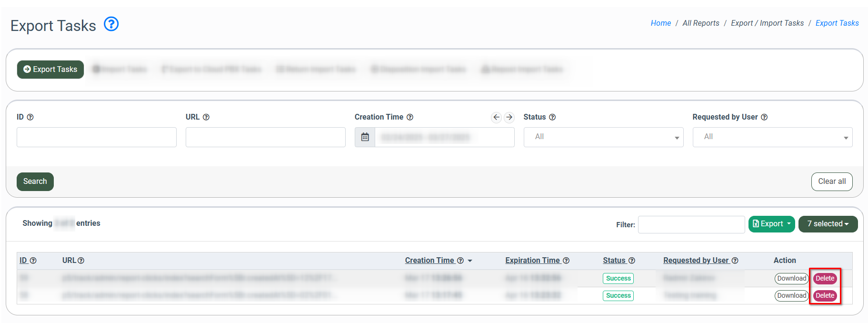Open the calendar date picker icon
Viewport: 868px width, 323px height.
(x=365, y=137)
